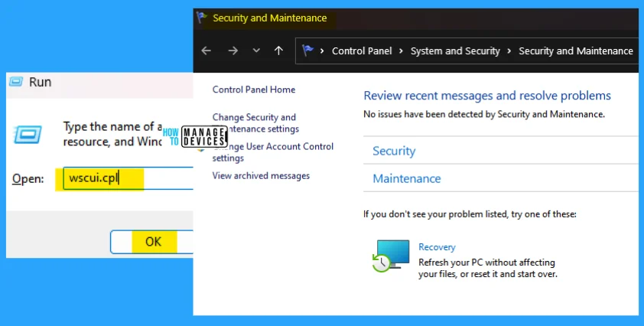The height and width of the screenshot is (326, 644).
Task: Open the Control Panel Home link
Action: point(253,90)
